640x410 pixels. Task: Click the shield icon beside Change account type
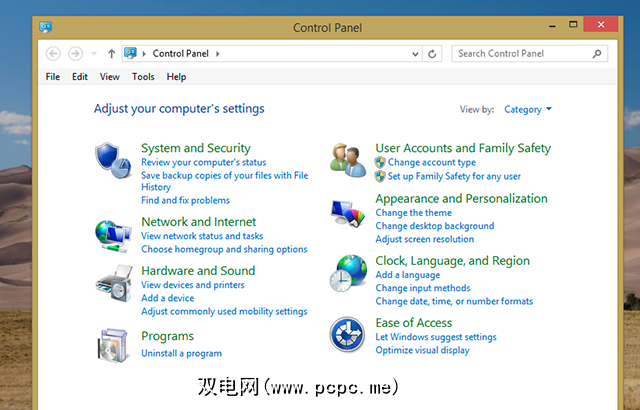click(380, 162)
